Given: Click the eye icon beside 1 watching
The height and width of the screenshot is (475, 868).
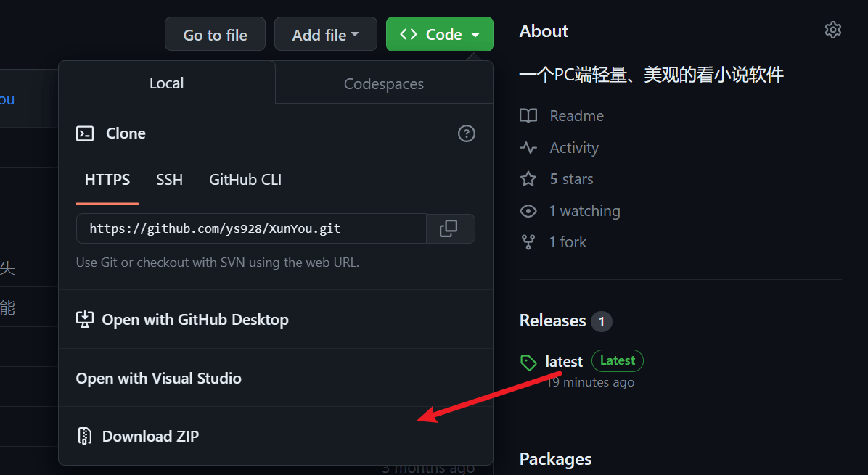Looking at the screenshot, I should click(528, 211).
